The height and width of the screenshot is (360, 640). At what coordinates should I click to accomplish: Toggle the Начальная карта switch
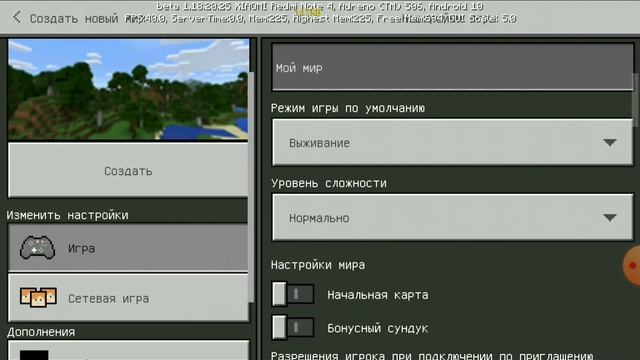293,294
